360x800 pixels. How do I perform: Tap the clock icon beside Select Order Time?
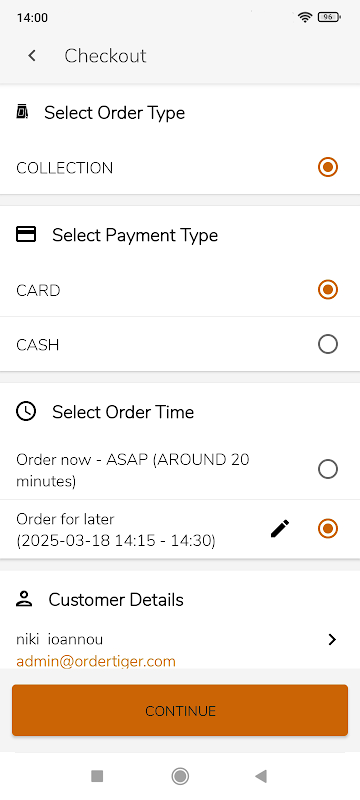tap(26, 411)
